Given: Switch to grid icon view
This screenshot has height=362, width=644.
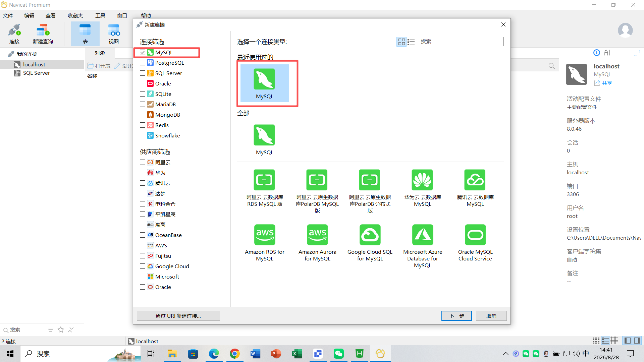Looking at the screenshot, I should point(401,42).
